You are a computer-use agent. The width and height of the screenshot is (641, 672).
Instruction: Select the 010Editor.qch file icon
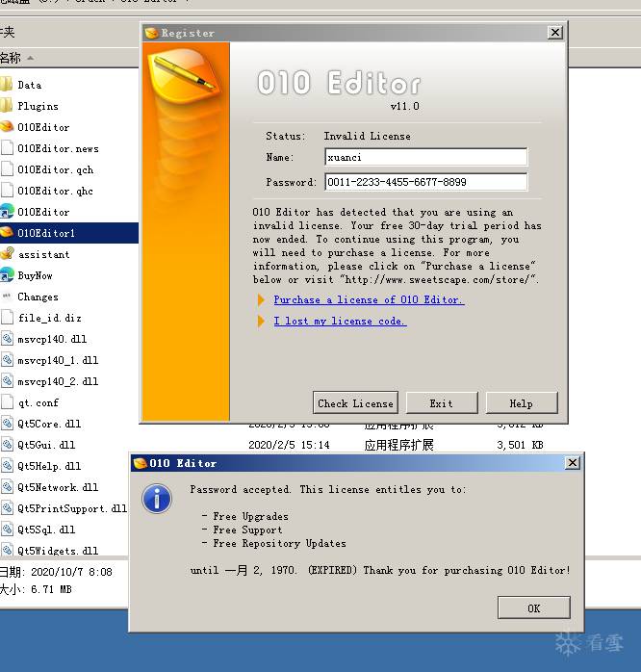(7, 168)
